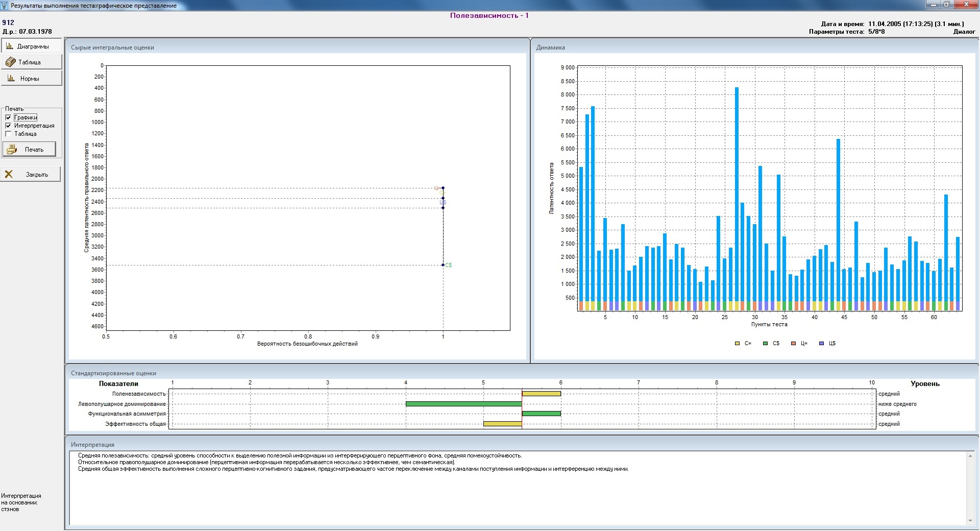Screen dimensions: 980x531
Task: Click the yellow C= legend swatch
Action: pyautogui.click(x=737, y=344)
